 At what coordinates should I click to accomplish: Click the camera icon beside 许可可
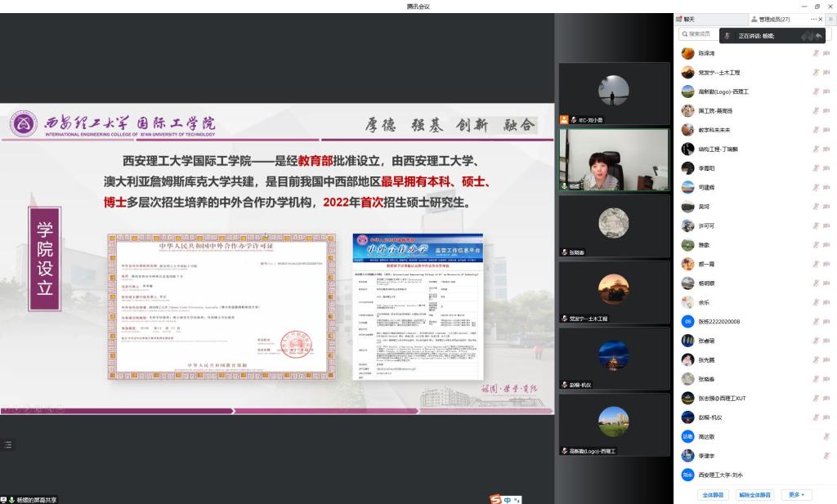pos(827,226)
